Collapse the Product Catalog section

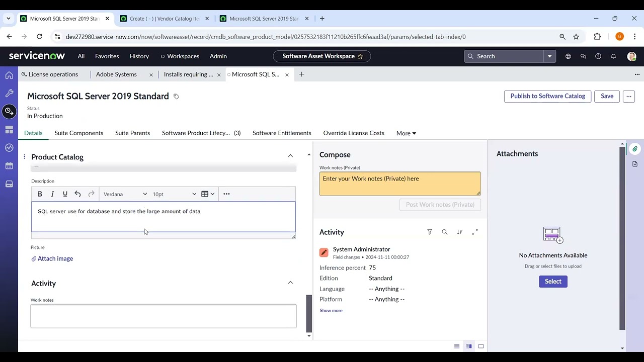pyautogui.click(x=290, y=156)
